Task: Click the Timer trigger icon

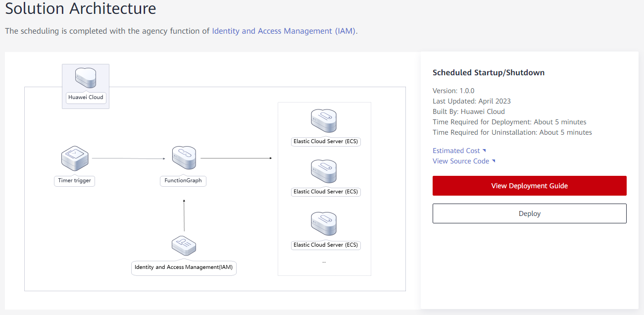Action: click(75, 158)
